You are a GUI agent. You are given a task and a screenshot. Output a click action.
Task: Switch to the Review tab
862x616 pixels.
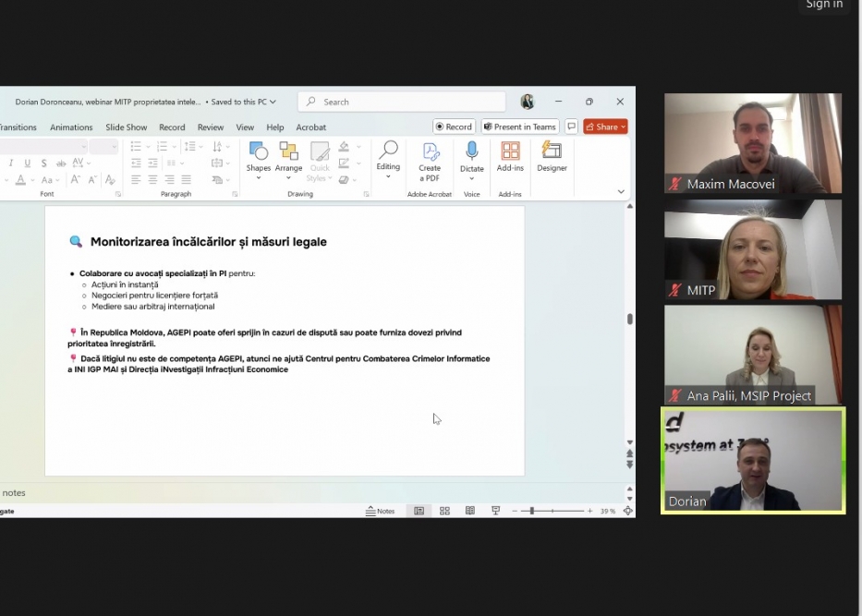point(211,127)
